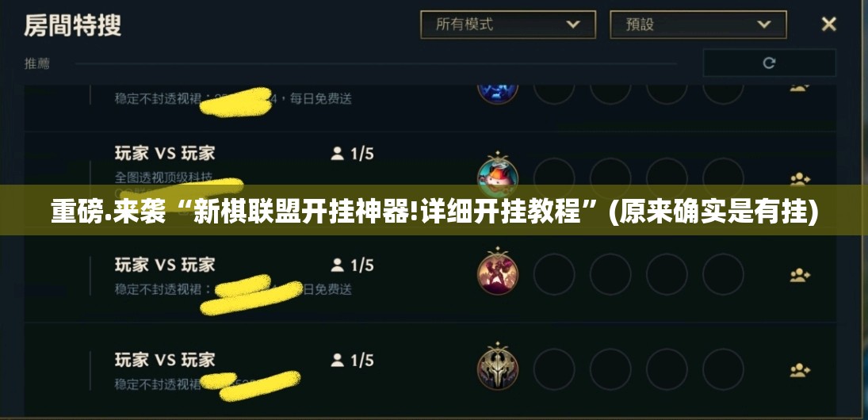Expand the 預設 sort dropdown
Image resolution: width=868 pixels, height=420 pixels.
pos(698,25)
